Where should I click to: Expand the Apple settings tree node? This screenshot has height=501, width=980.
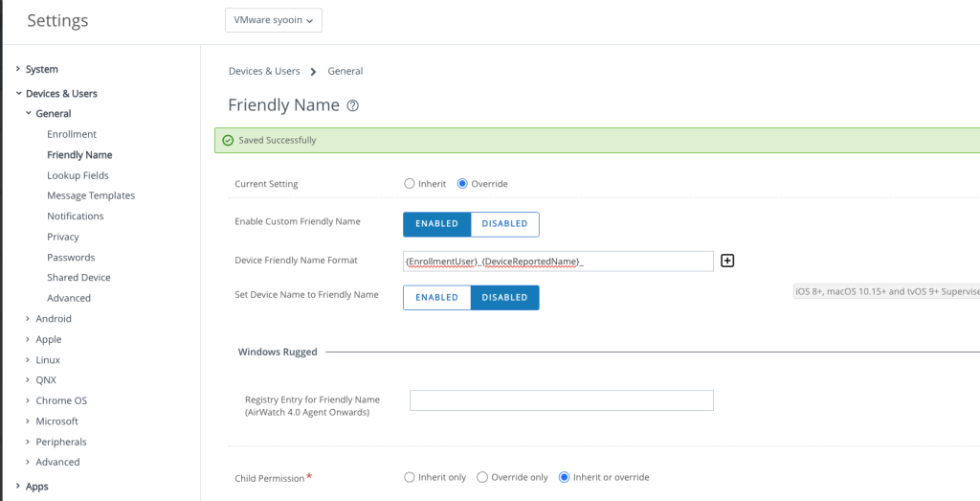tap(28, 339)
